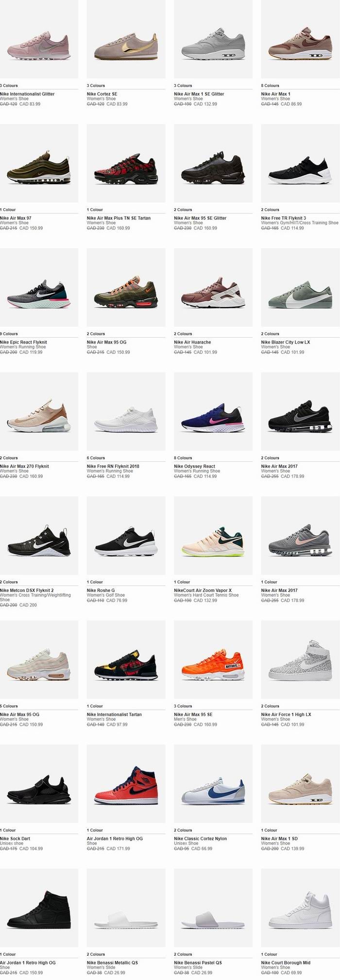Open the Nike Air Max 97 shoe image
340x980 pixels.
click(x=39, y=163)
